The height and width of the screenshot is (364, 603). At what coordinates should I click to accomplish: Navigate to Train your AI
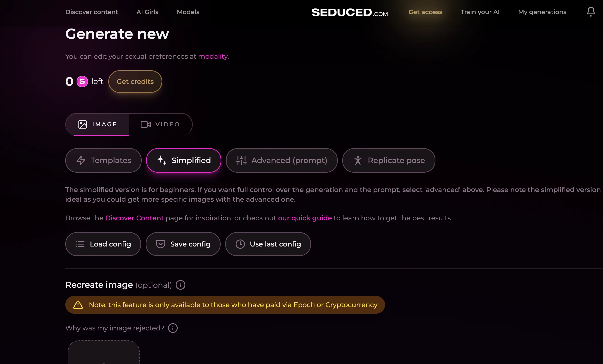click(x=480, y=12)
